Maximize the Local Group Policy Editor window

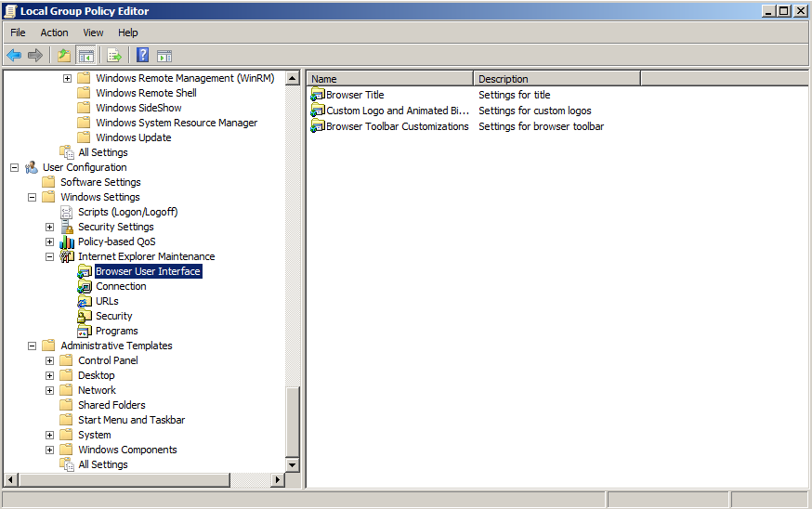pos(784,11)
